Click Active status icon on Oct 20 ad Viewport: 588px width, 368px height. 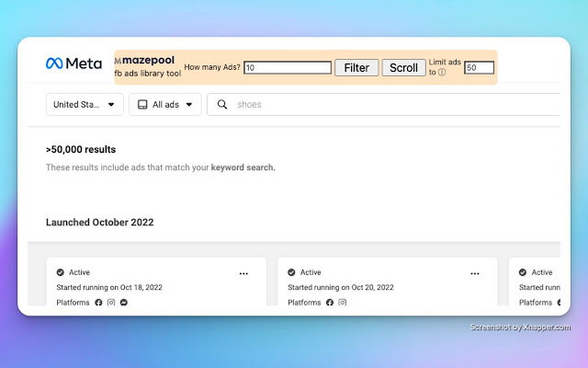point(291,272)
